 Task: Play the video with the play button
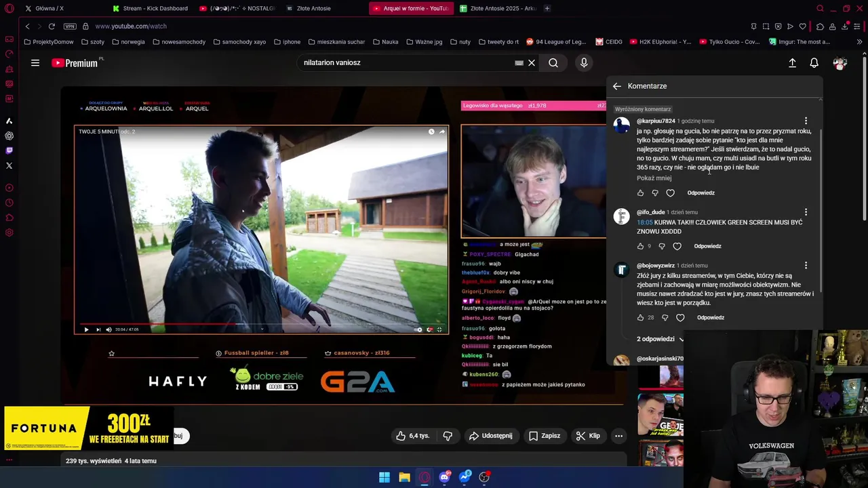tap(86, 329)
